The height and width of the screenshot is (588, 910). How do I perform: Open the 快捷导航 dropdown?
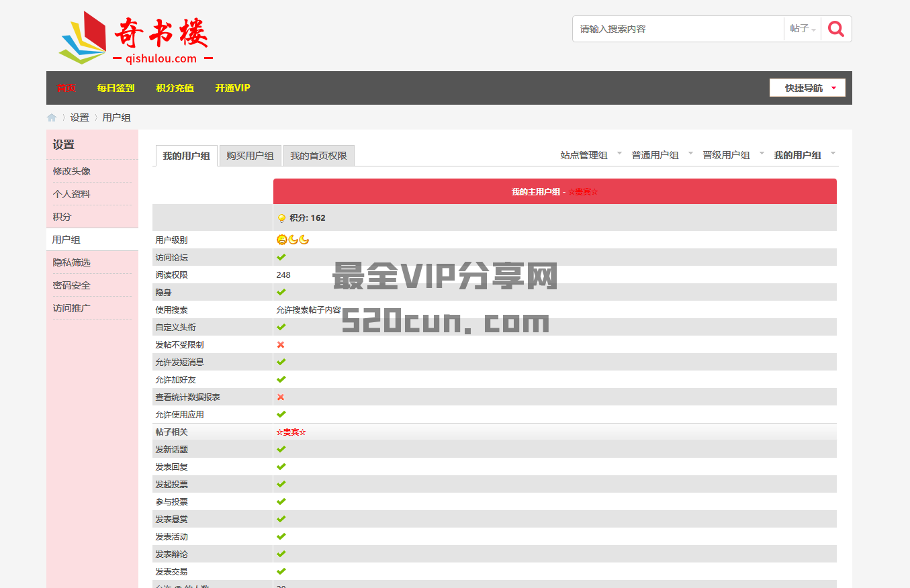807,88
